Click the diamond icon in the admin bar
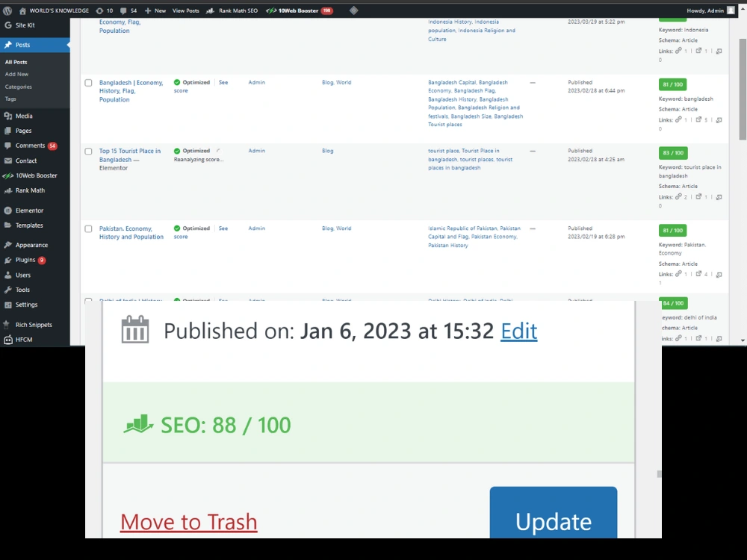 [353, 10]
